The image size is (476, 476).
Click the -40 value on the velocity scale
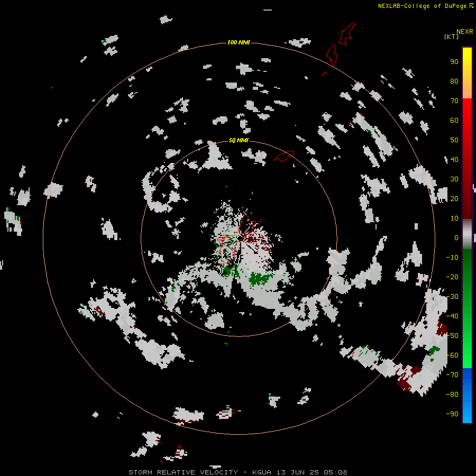pyautogui.click(x=452, y=316)
